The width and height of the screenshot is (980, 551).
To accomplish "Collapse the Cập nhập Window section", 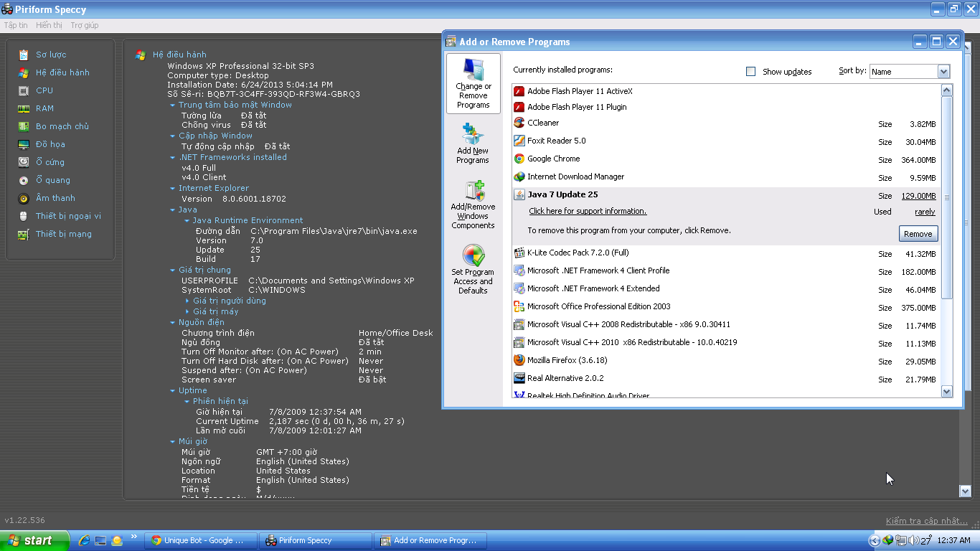I will tap(172, 136).
